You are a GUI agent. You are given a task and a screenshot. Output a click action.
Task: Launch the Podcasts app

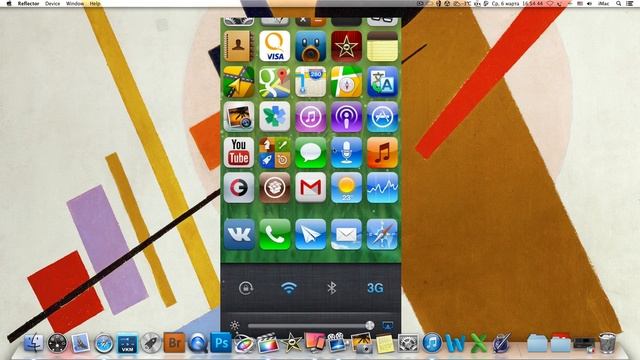346,117
